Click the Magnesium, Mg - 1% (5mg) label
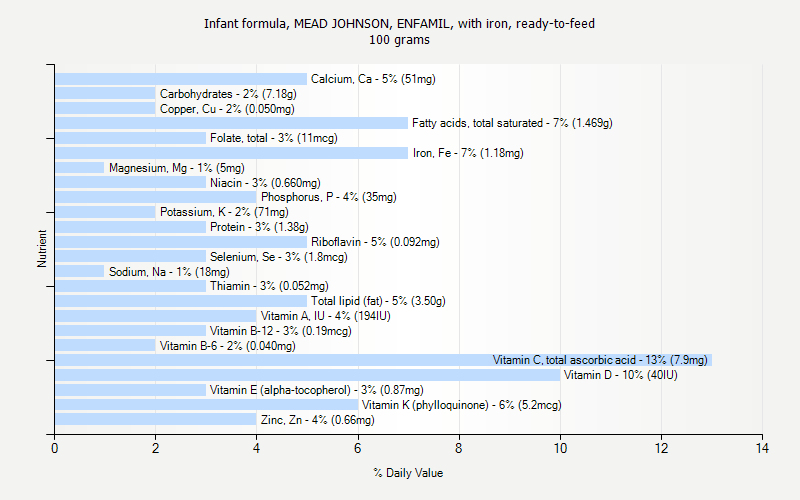Viewport: 800px width, 500px height. coord(177,168)
